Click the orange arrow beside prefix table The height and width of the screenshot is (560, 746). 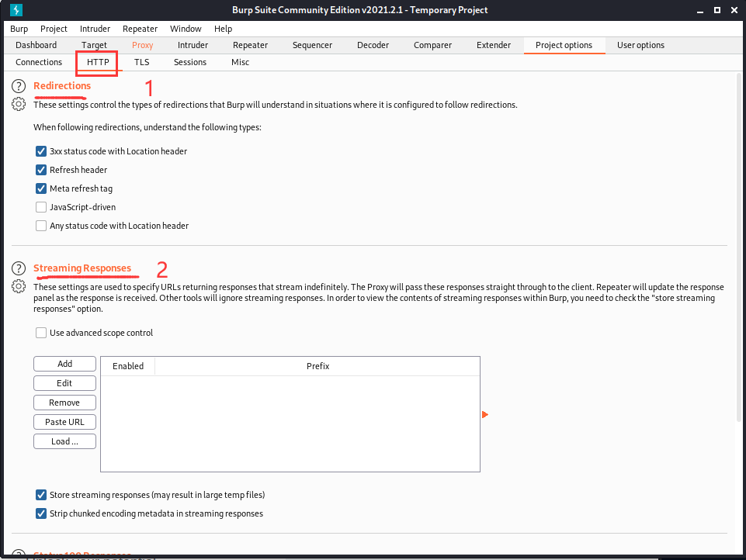[x=485, y=414]
